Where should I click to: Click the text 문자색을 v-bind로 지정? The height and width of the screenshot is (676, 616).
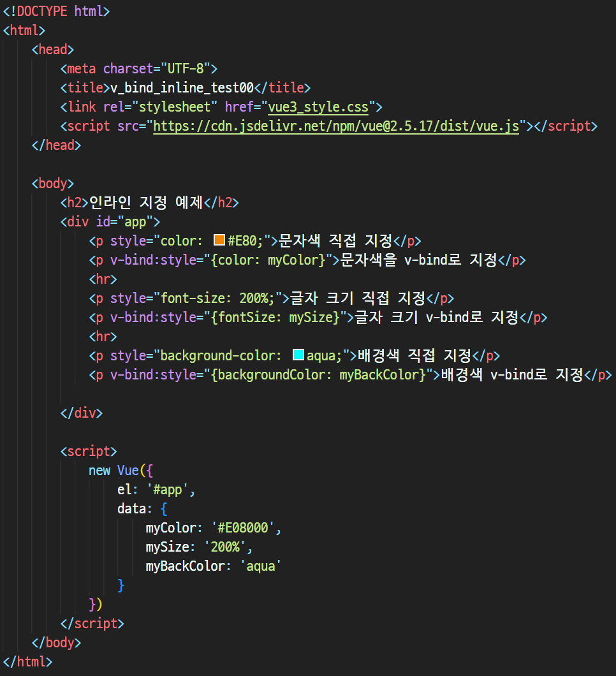(418, 260)
